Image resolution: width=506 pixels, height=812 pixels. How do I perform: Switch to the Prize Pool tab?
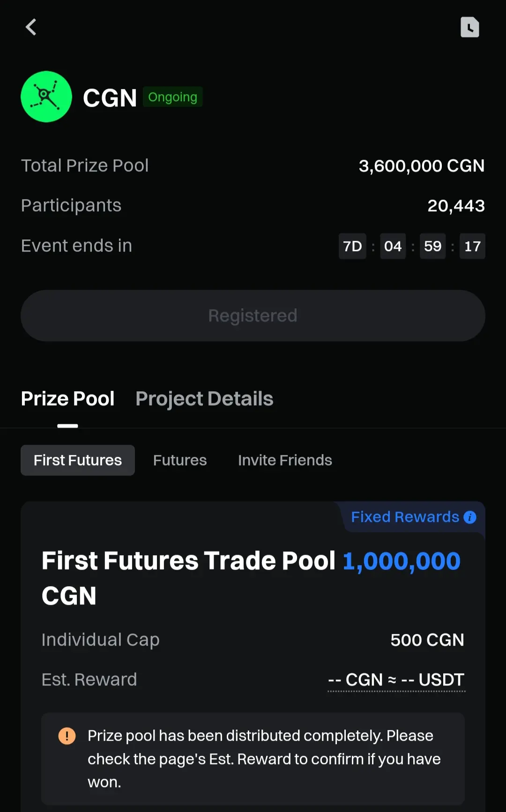(x=68, y=399)
